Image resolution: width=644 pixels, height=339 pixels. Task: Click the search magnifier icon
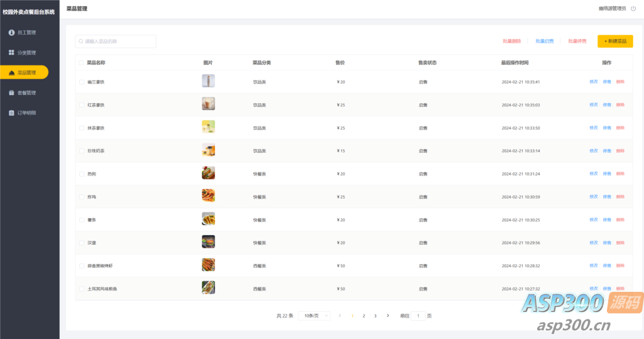(x=80, y=42)
